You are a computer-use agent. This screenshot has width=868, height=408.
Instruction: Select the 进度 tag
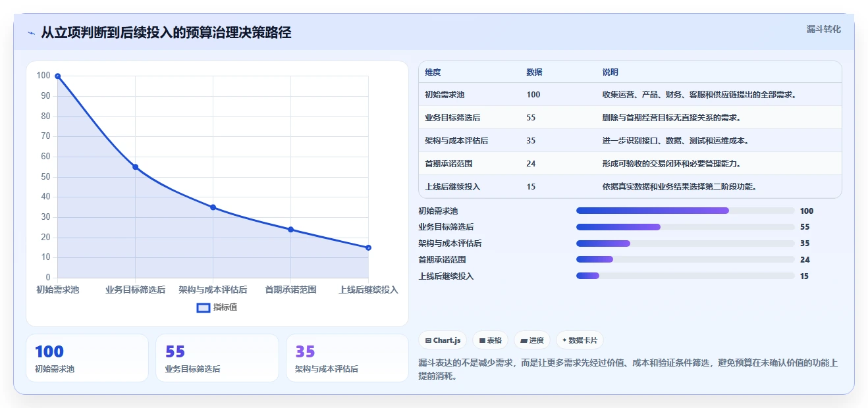tap(532, 340)
